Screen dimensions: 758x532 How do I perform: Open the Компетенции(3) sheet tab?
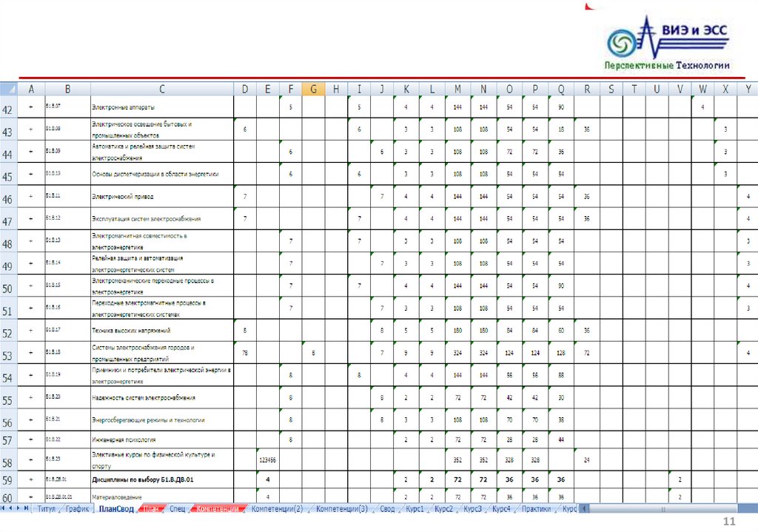point(342,509)
